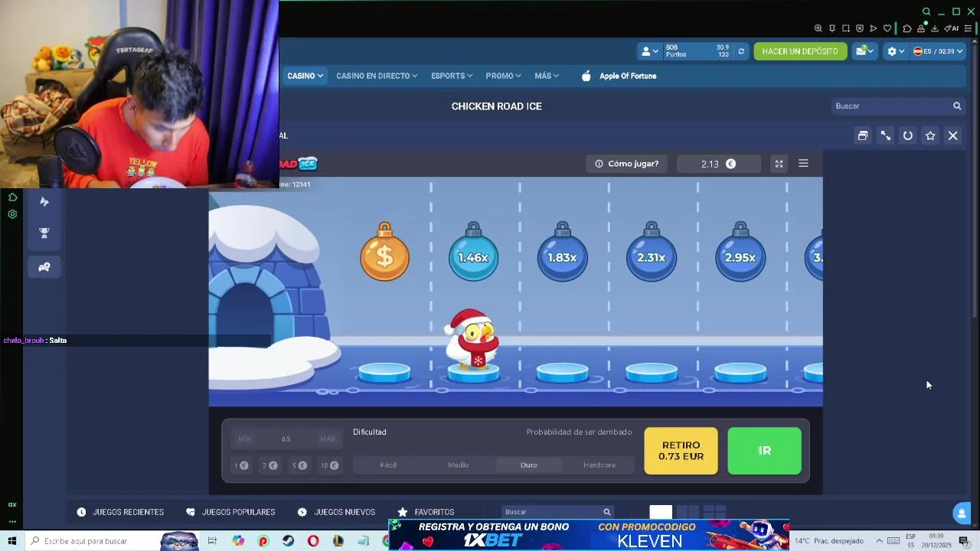Click the ad-blocker shield icon in browser toolbar

click(x=860, y=28)
